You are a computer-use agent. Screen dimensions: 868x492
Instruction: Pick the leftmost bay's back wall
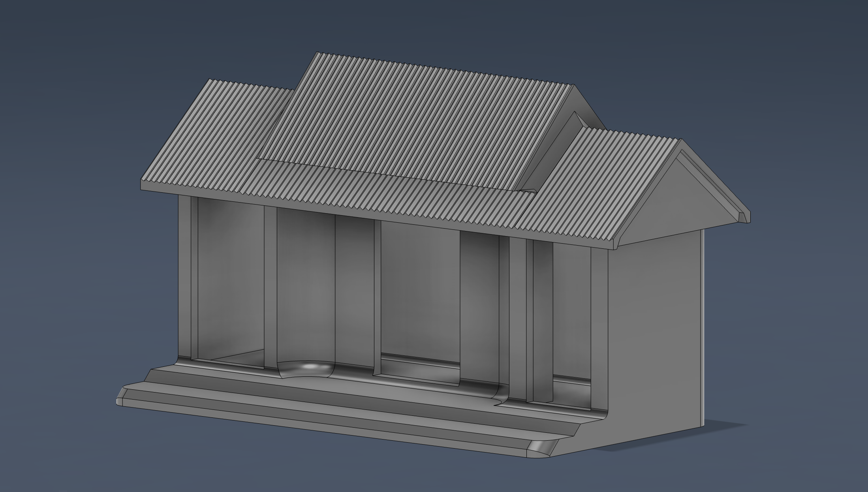tap(230, 278)
